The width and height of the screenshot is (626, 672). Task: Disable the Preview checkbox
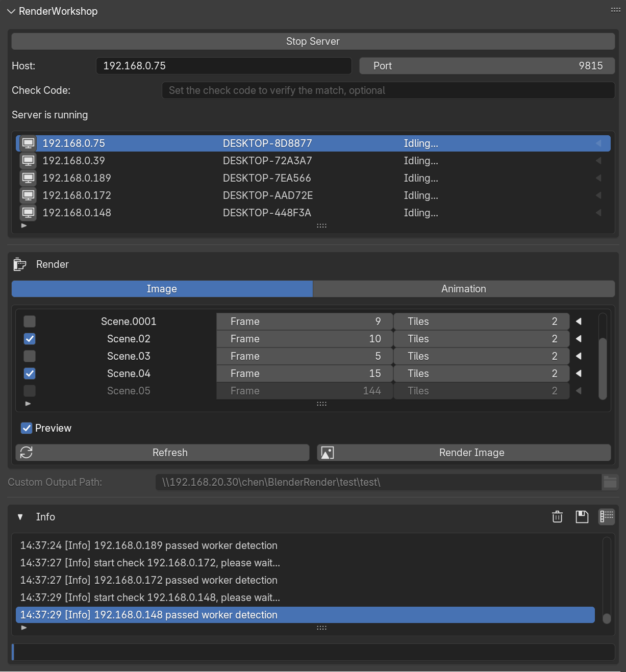(26, 428)
